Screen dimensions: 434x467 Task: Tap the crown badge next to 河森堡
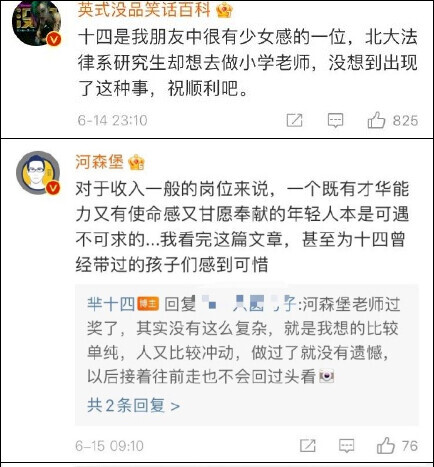pos(136,163)
